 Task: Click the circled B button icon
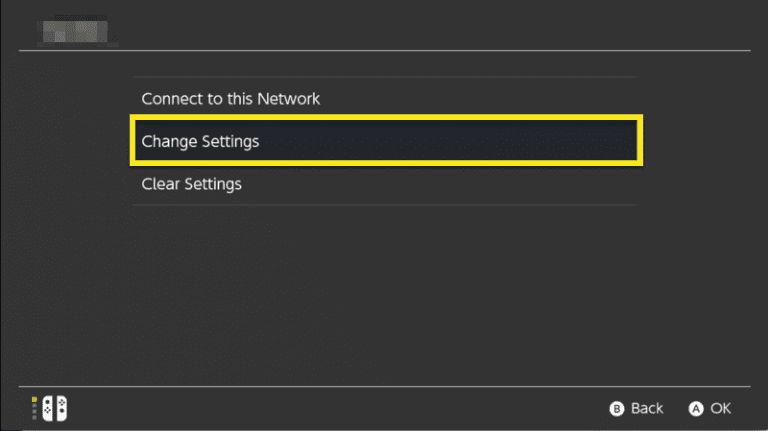(617, 408)
